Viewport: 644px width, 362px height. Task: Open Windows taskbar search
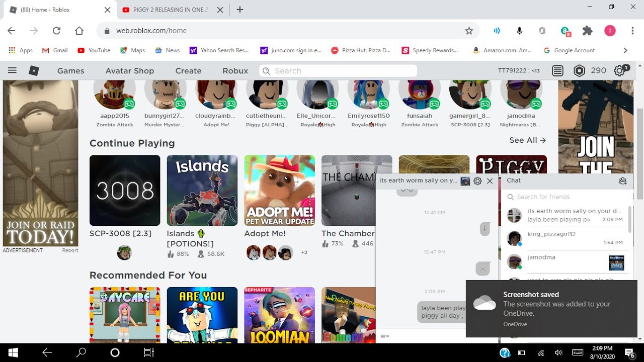pos(81,352)
